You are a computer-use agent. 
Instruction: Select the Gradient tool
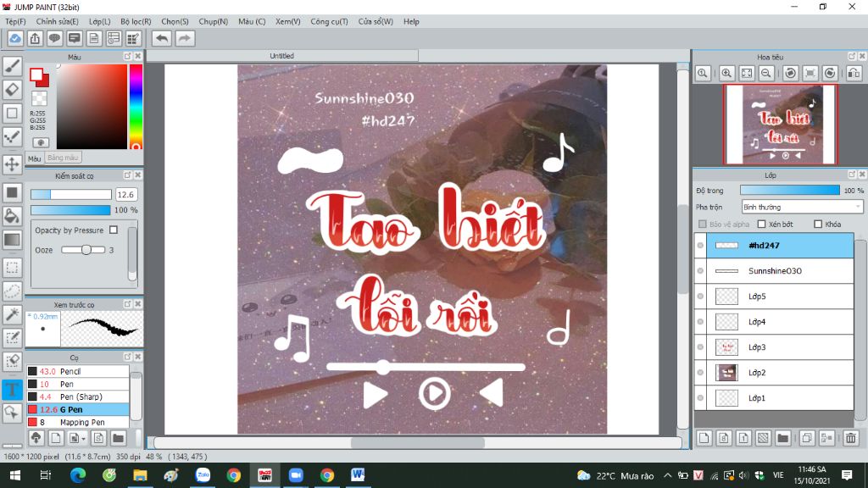coord(12,240)
